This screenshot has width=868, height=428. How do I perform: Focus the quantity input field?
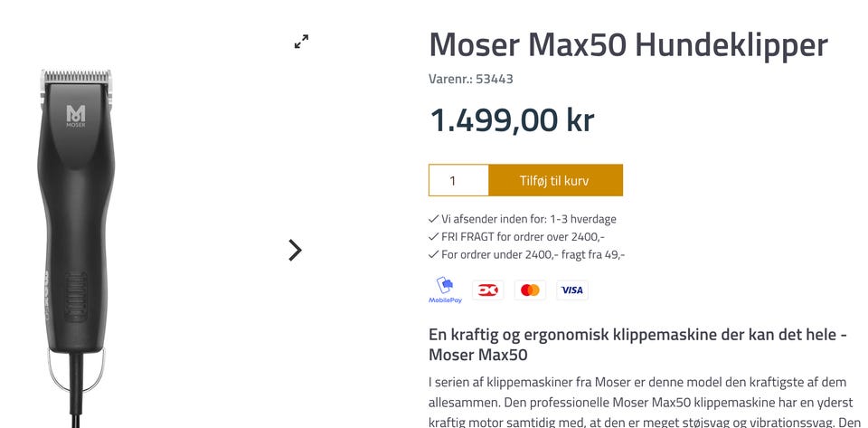click(458, 180)
